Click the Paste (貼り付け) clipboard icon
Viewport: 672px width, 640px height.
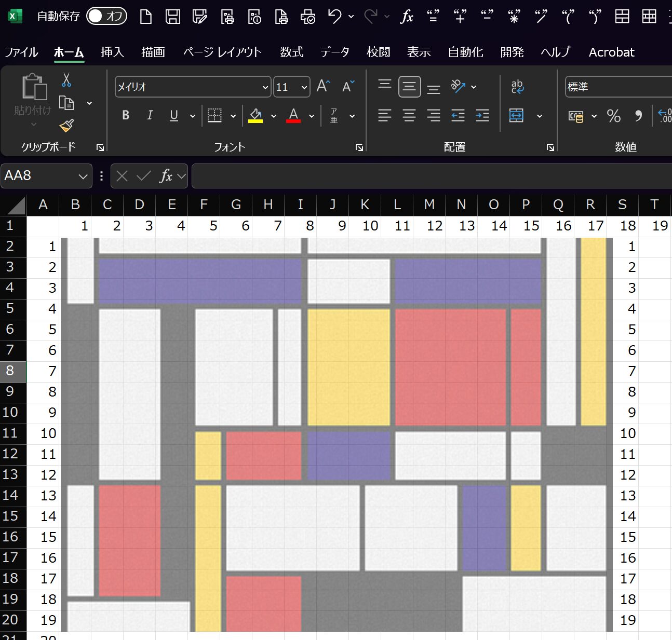34,87
